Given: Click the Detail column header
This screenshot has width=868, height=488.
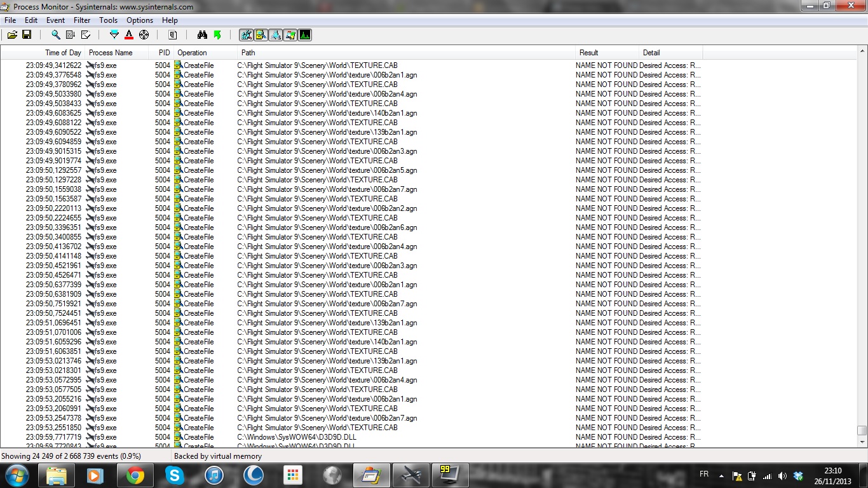Looking at the screenshot, I should (x=671, y=53).
